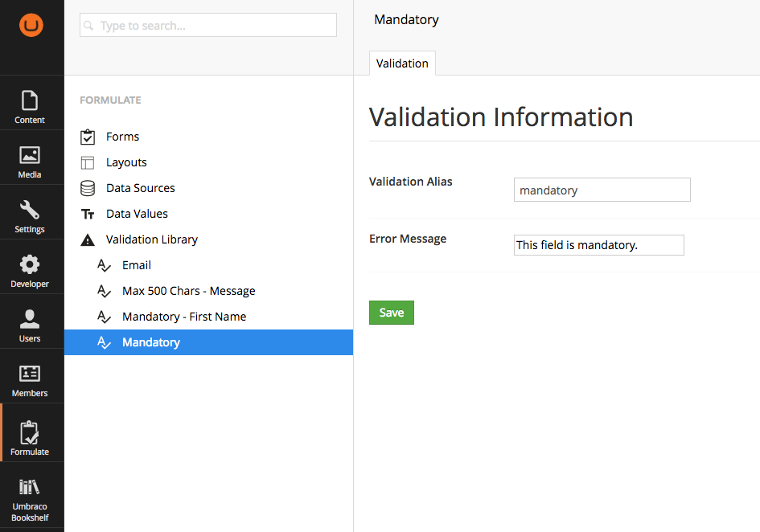
Task: Open the Formulate section clipboard icon
Action: [30, 432]
